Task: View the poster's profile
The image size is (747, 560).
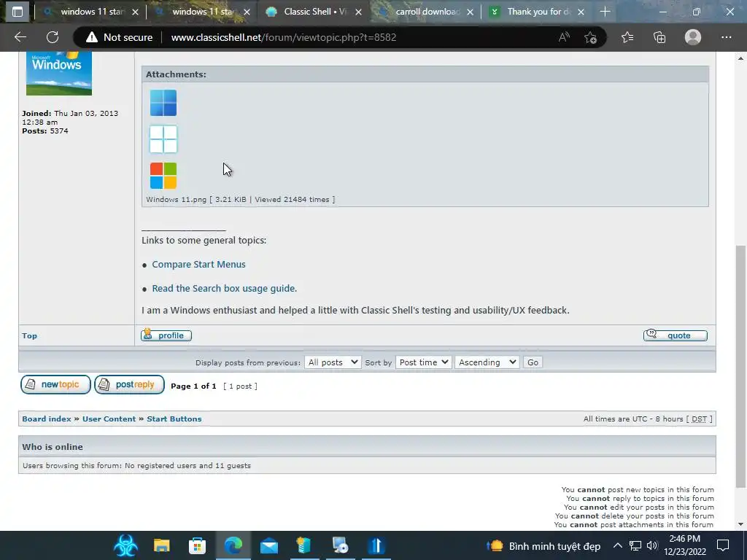Action: pyautogui.click(x=166, y=335)
